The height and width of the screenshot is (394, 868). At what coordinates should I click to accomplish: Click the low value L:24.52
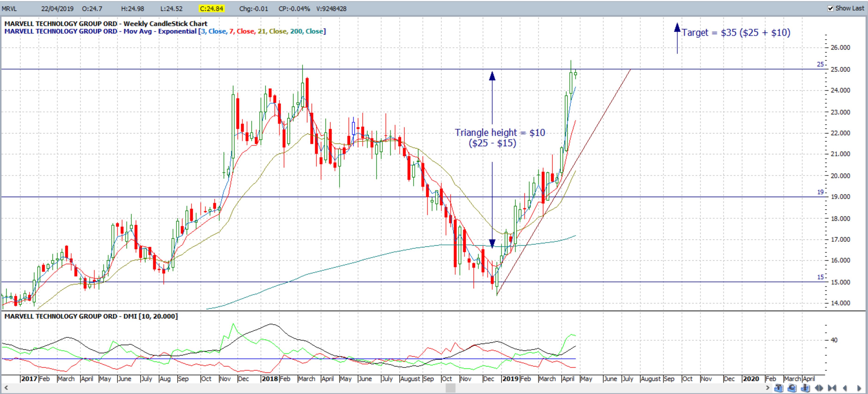pos(171,9)
